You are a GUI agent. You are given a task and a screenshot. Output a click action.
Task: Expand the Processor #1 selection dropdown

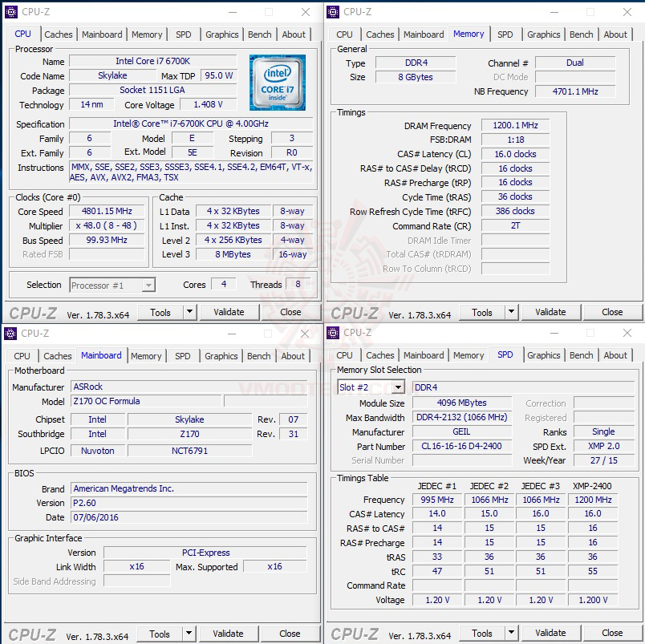(148, 285)
